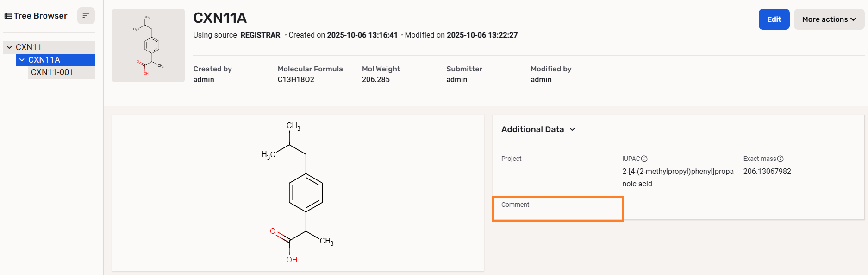Click the info icon next to IUPAC

pyautogui.click(x=644, y=159)
